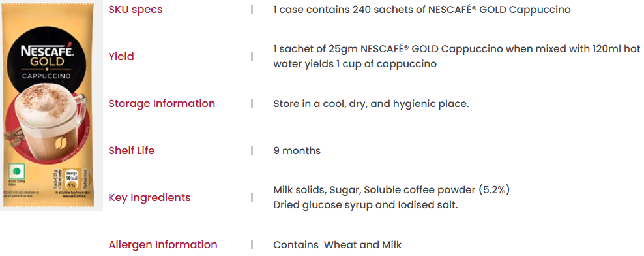The height and width of the screenshot is (256, 644).
Task: Click the cool, dry, hygienic storage text
Action: (371, 104)
